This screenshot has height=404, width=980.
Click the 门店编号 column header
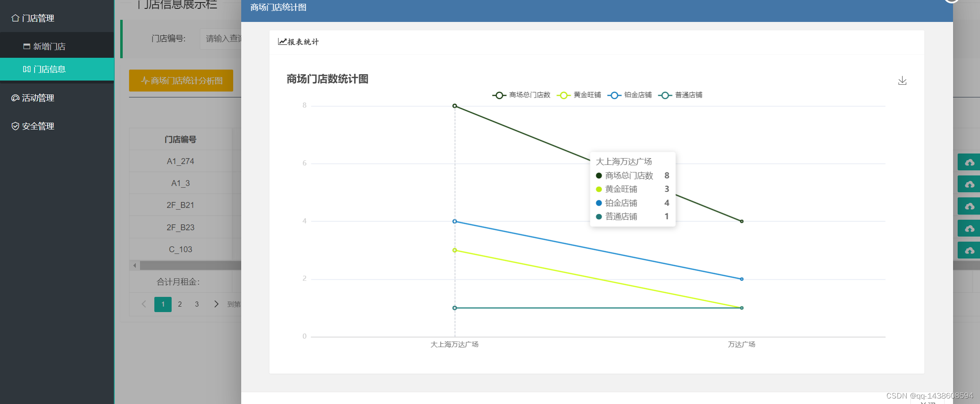pos(180,139)
